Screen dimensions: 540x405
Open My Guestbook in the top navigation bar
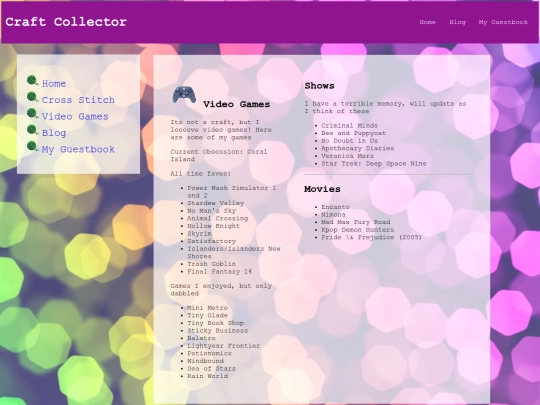[503, 22]
